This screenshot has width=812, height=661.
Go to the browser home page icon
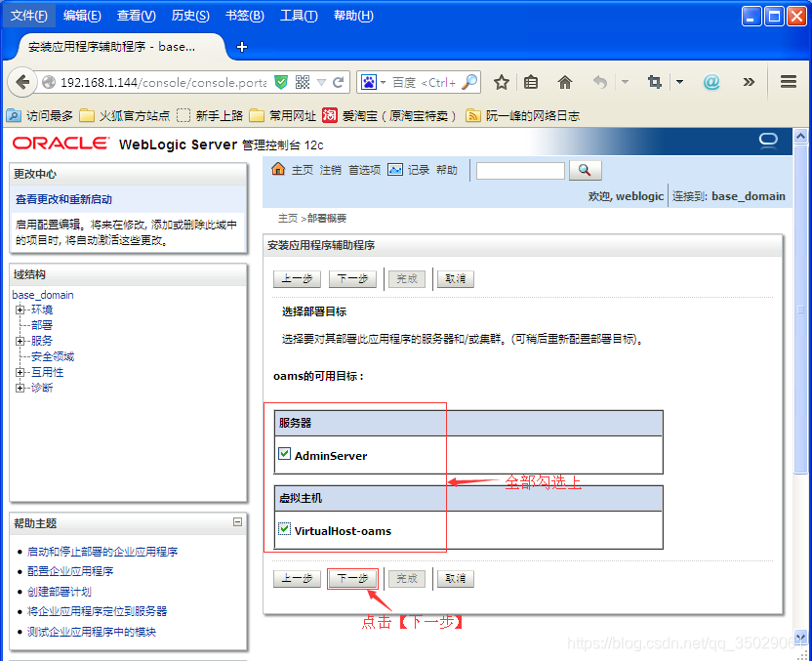[x=565, y=82]
